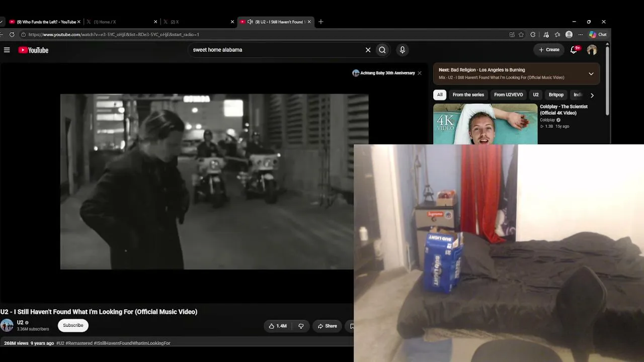
Task: Expand the Mix playlist panel
Action: tap(591, 73)
